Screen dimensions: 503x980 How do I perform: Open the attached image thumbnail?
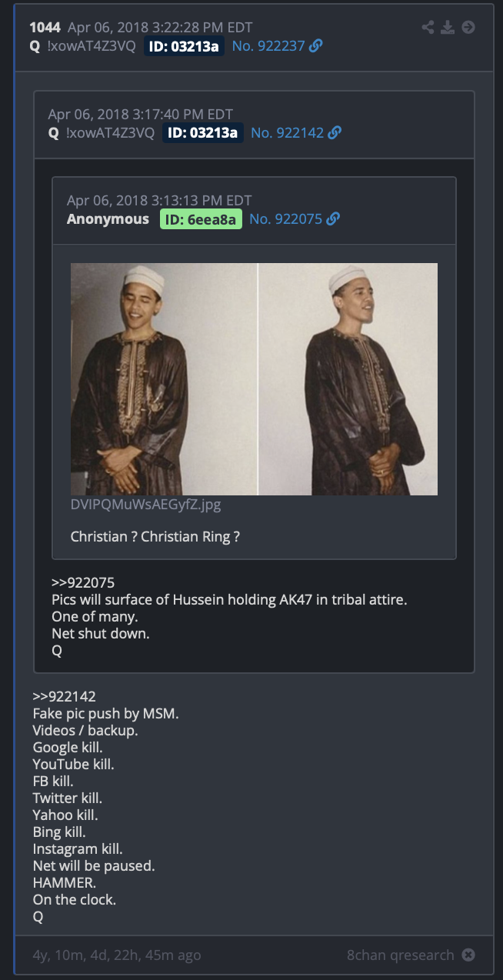pyautogui.click(x=254, y=379)
